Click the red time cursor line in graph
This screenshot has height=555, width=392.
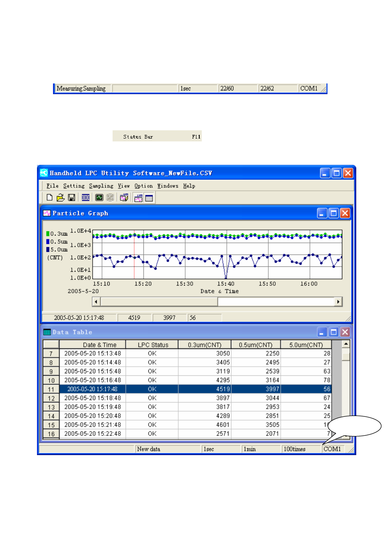pyautogui.click(x=134, y=255)
